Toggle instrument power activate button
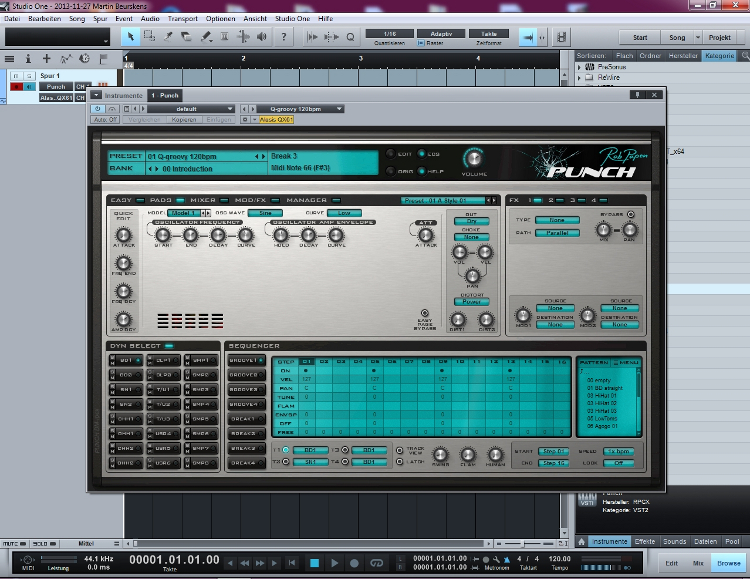Screen dimensions: 750x579 click(x=98, y=109)
